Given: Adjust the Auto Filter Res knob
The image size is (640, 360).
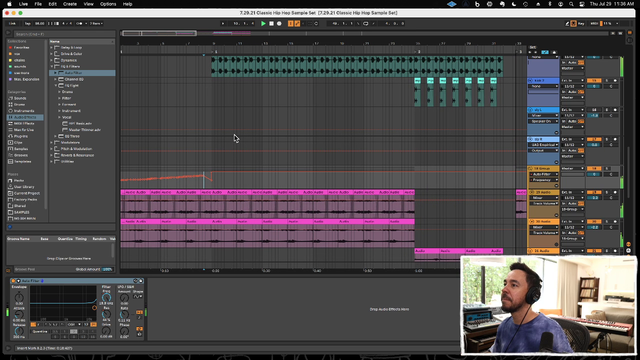Looking at the screenshot, I should click(x=106, y=314).
